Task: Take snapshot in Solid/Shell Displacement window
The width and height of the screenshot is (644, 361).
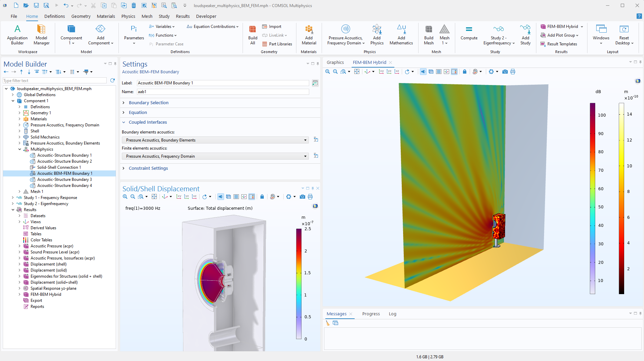Action: tap(302, 197)
